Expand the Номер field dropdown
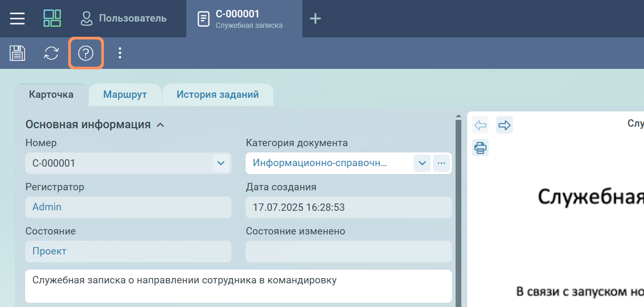Screen dimensions: 644x307 point(221,163)
